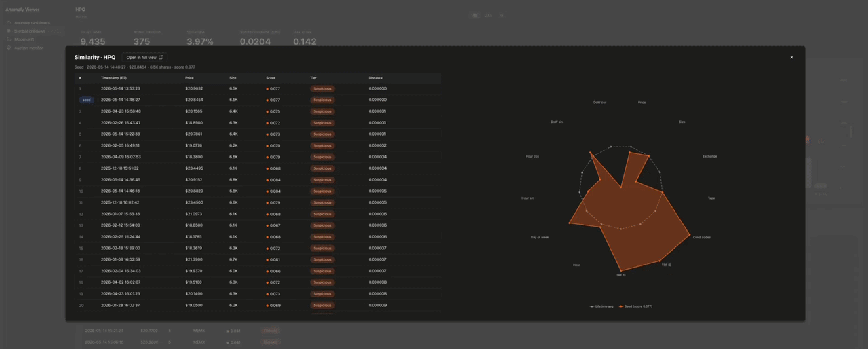Click the Exchange radar axis label
This screenshot has height=349, width=868.
709,156
